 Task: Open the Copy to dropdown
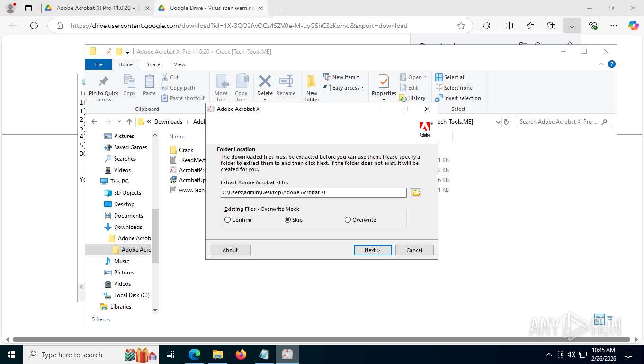pyautogui.click(x=241, y=88)
